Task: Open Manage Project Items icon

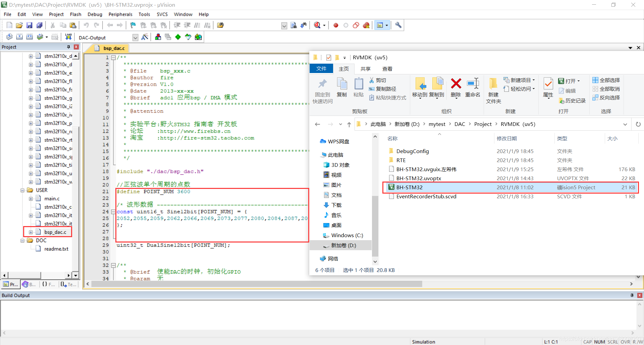Action: (158, 37)
